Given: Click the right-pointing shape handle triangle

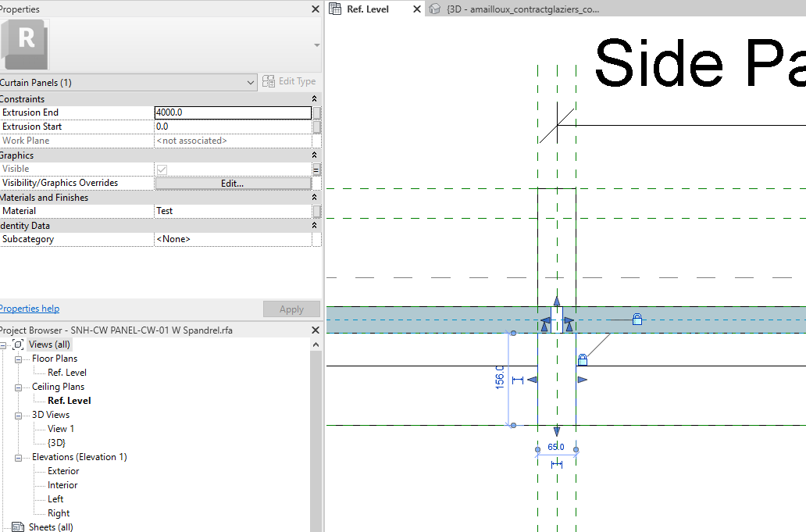Looking at the screenshot, I should coord(581,380).
